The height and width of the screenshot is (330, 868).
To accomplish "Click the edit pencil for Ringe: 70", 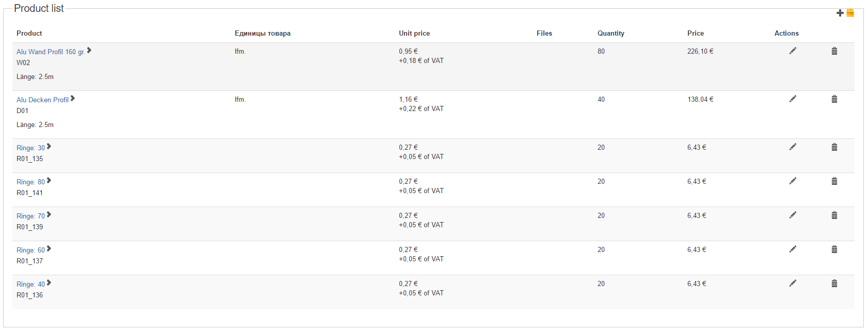I will [x=793, y=215].
